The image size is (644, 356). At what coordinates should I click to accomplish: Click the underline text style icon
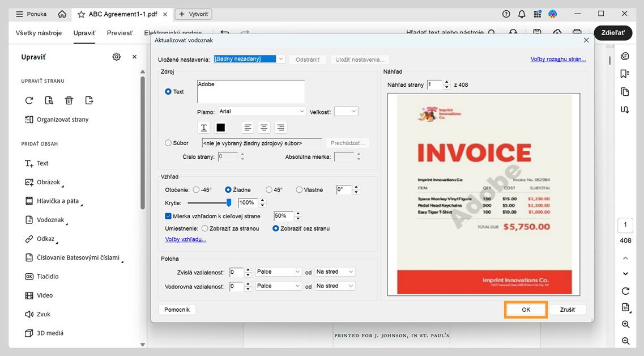203,127
